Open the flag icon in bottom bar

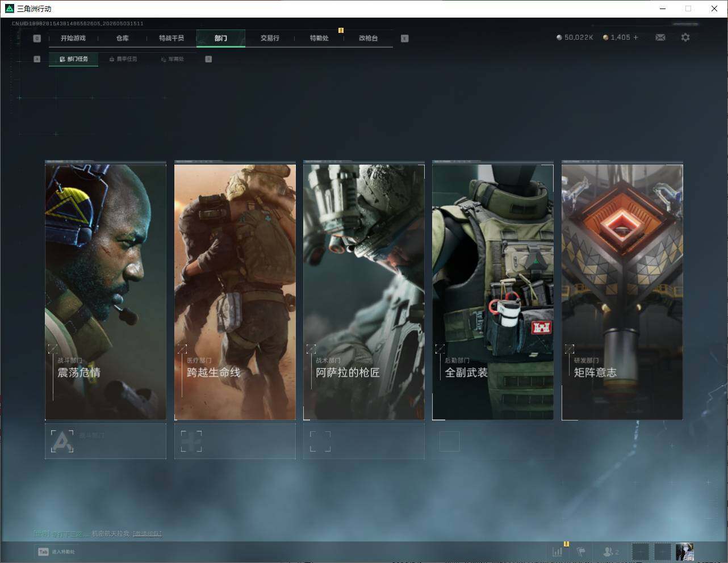click(x=581, y=551)
